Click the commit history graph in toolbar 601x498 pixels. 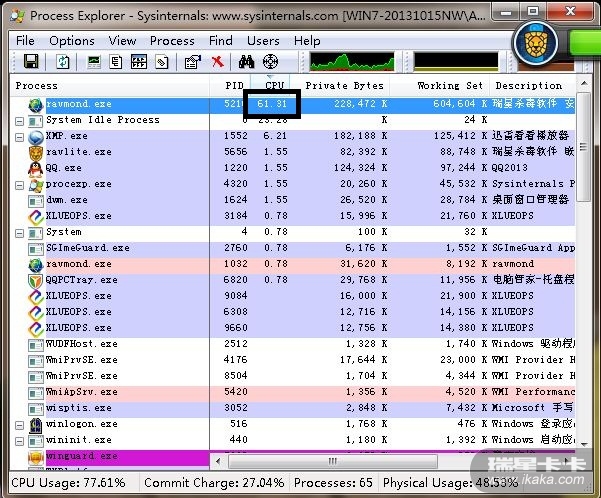[x=456, y=62]
